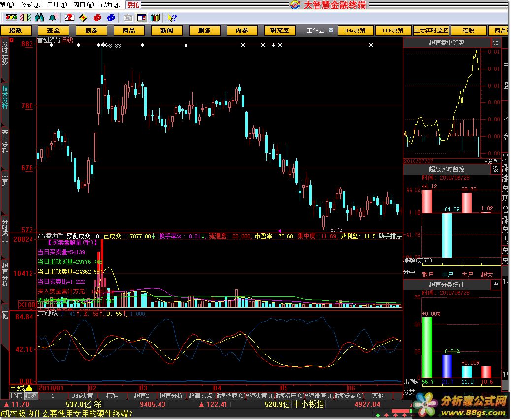Click the yellow diamond arrow icon
Viewport: 511px width, 420px height.
[83, 17]
